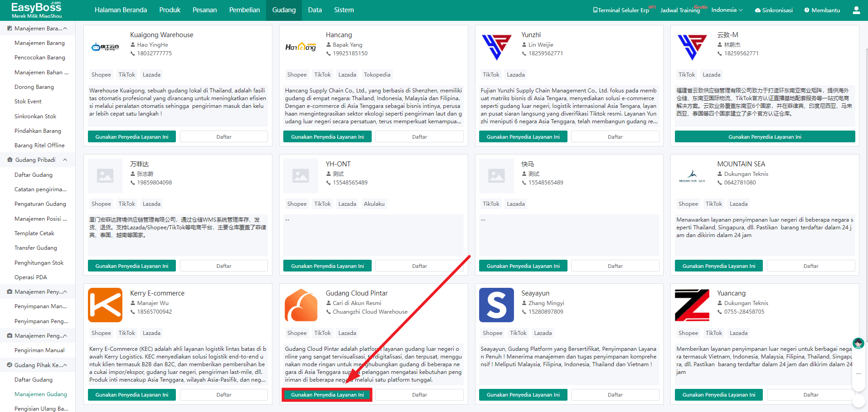Open floating customer service avatar
Viewport: 868px width, 412px height.
[x=858, y=344]
